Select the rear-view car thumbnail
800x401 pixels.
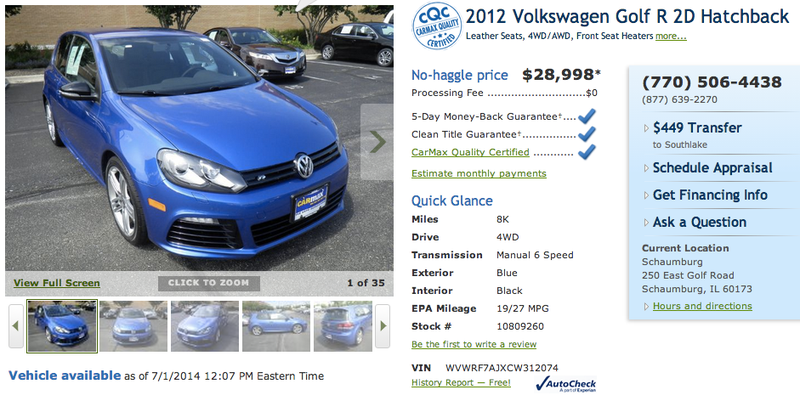[x=342, y=326]
